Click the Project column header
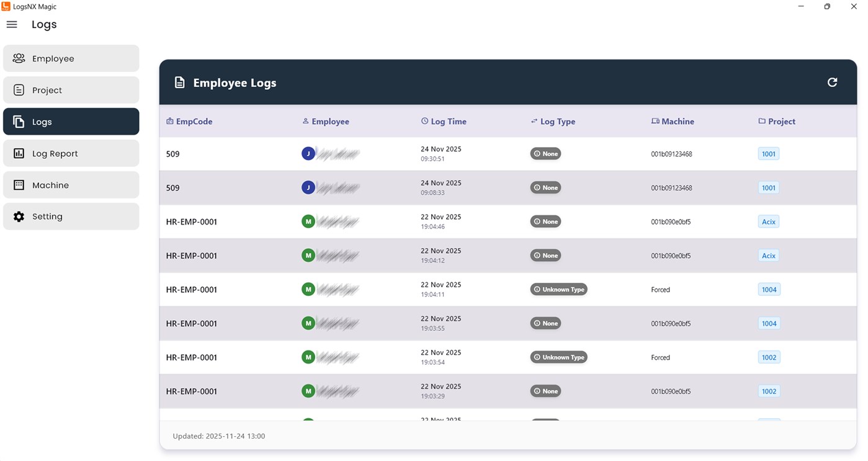 pyautogui.click(x=777, y=122)
